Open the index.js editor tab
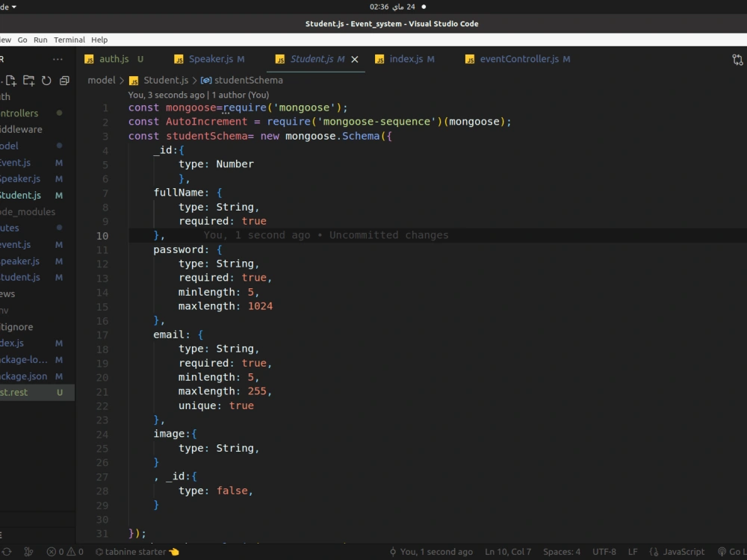 [x=404, y=58]
